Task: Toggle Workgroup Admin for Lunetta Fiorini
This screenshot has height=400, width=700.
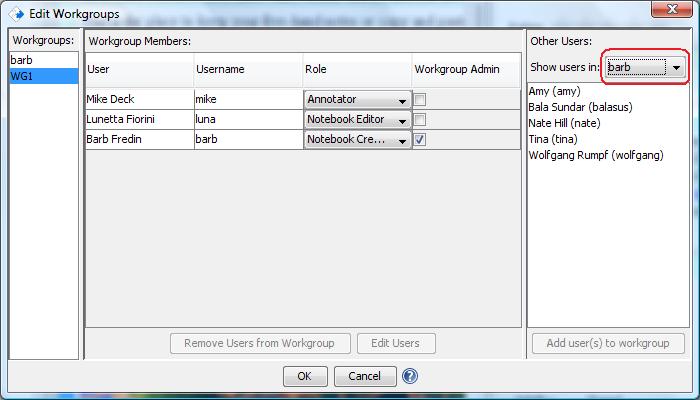Action: 420,119
